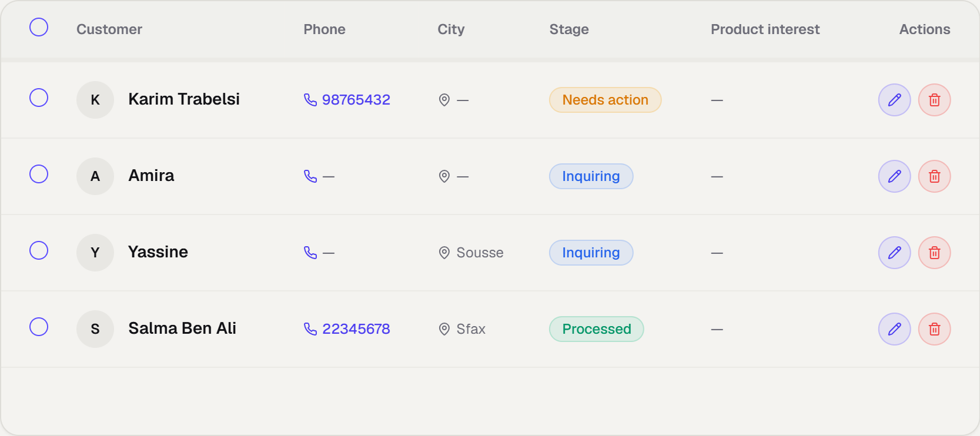The image size is (980, 436).
Task: Click the Product interest column header
Action: (765, 29)
